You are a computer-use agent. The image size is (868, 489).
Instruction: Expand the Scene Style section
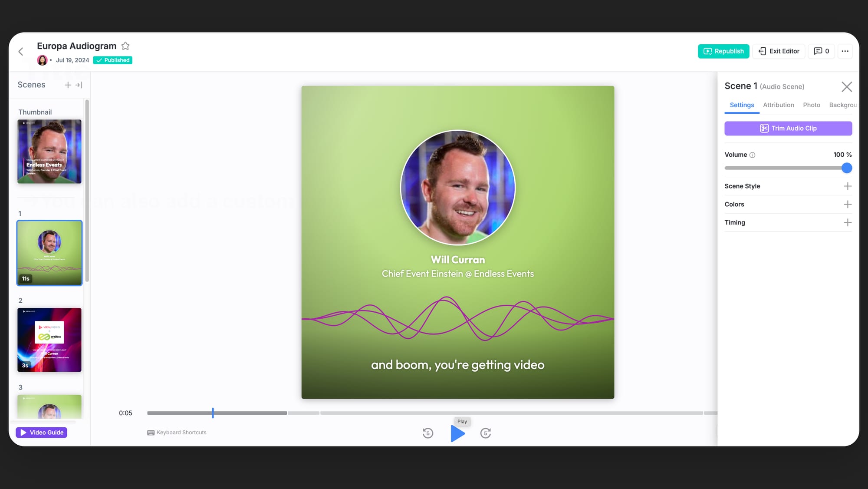click(847, 186)
